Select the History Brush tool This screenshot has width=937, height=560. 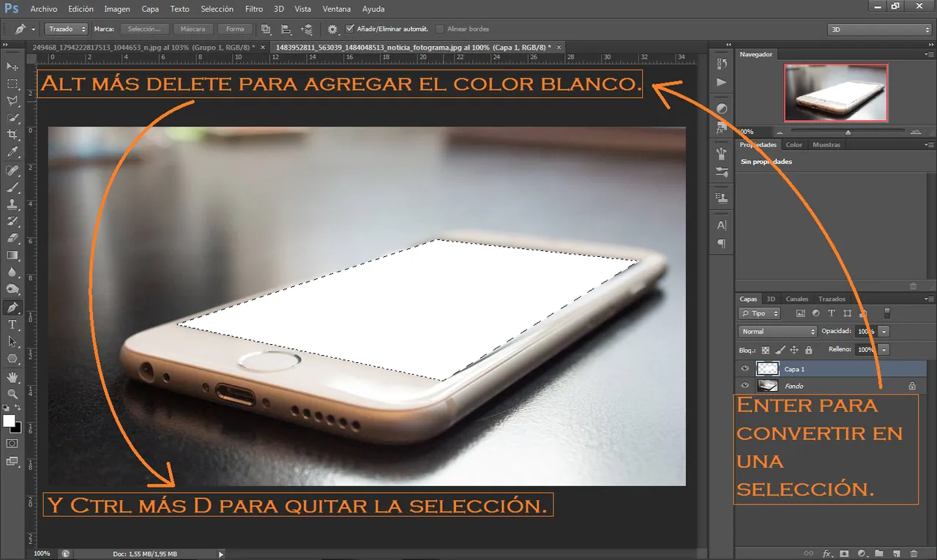[x=12, y=221]
